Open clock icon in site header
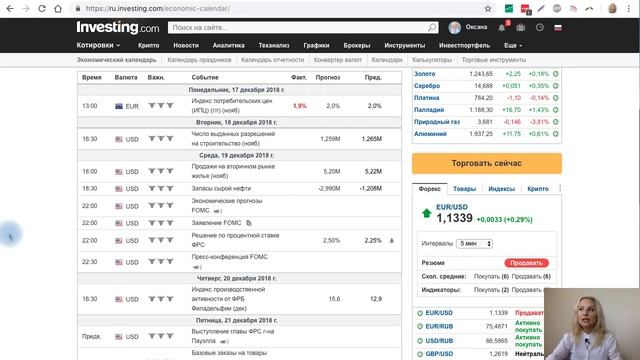The height and width of the screenshot is (360, 640). 540,27
